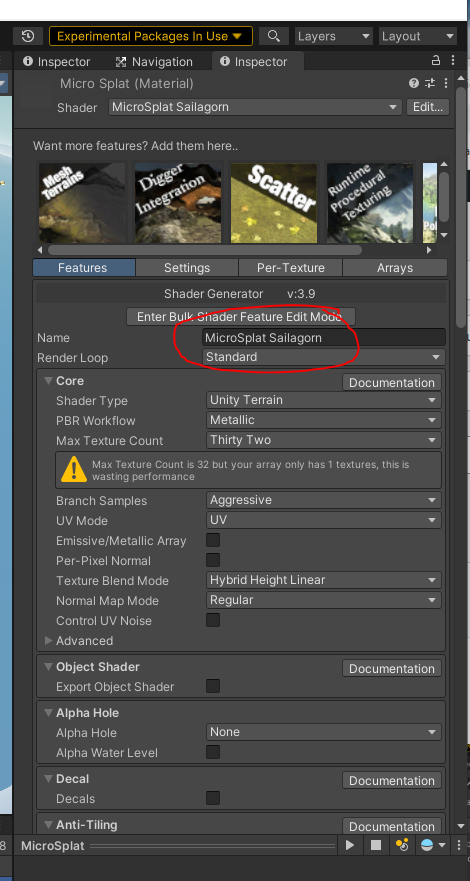
Task: Open Anti-Tiling Documentation button
Action: [392, 826]
